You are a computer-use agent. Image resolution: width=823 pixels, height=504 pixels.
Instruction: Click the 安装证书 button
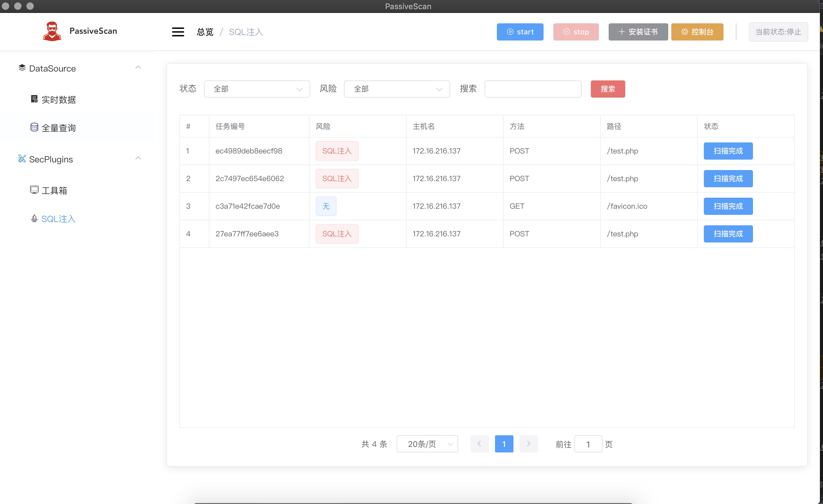[x=638, y=32]
